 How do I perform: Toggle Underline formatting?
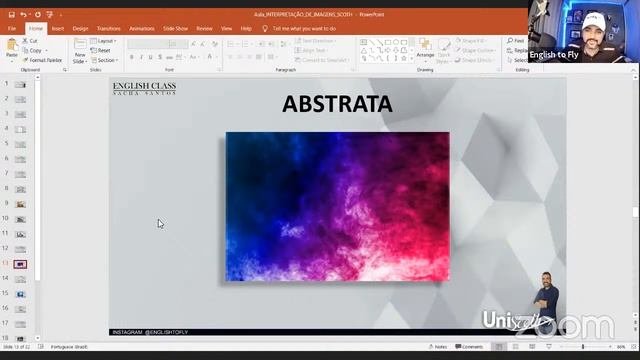tap(151, 57)
